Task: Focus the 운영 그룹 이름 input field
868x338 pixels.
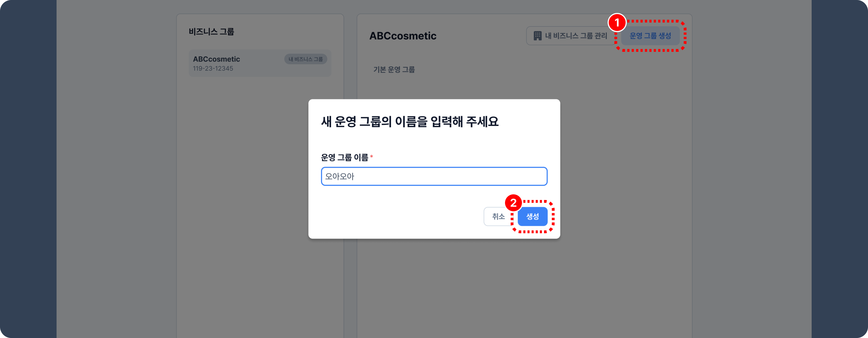Action: click(x=434, y=176)
